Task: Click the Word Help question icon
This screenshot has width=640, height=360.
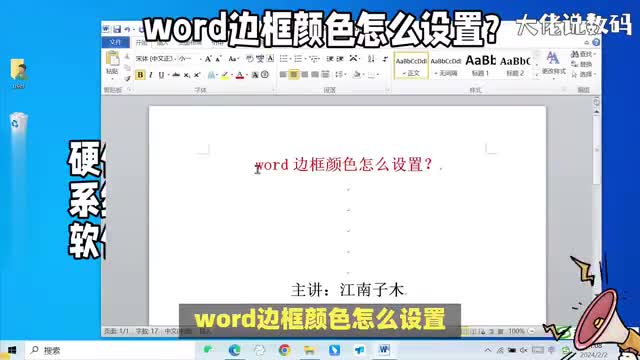Action: [596, 42]
